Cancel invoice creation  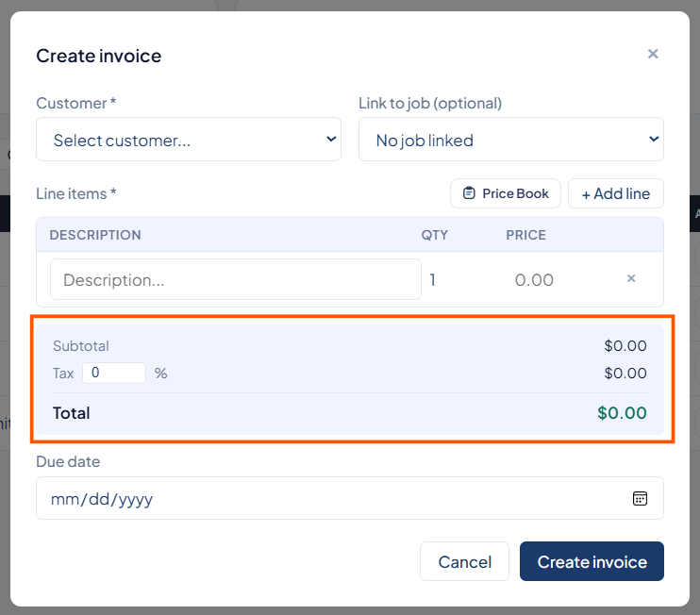[x=464, y=561]
